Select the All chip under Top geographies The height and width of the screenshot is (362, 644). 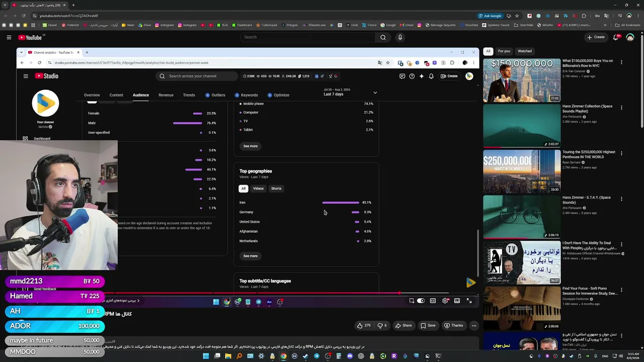click(243, 189)
